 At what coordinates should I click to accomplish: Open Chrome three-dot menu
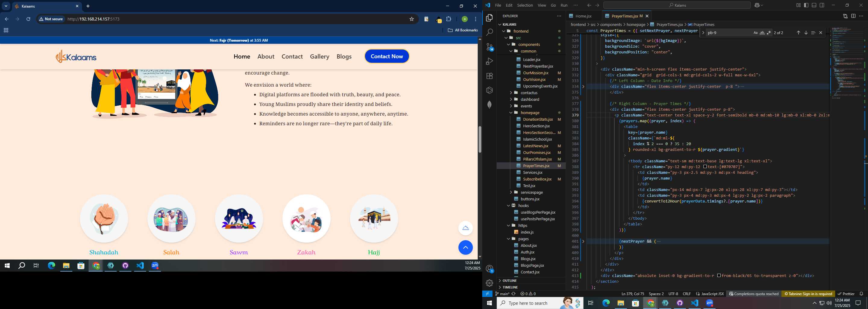pyautogui.click(x=476, y=19)
